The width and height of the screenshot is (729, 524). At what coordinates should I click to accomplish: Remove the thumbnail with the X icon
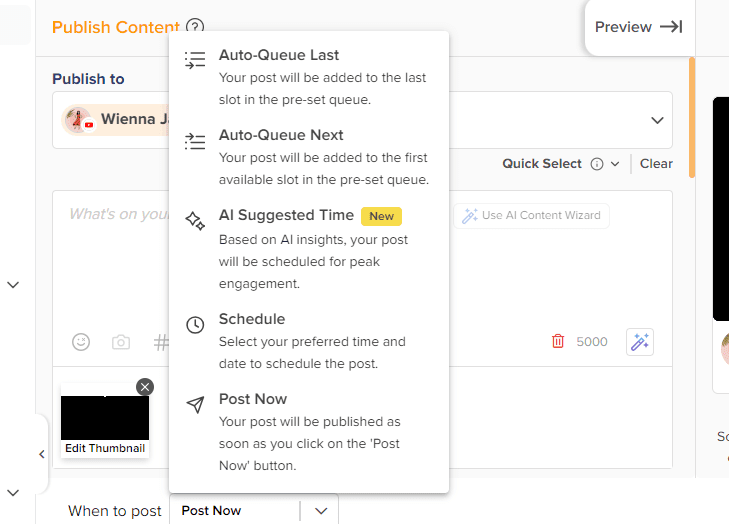tap(145, 387)
